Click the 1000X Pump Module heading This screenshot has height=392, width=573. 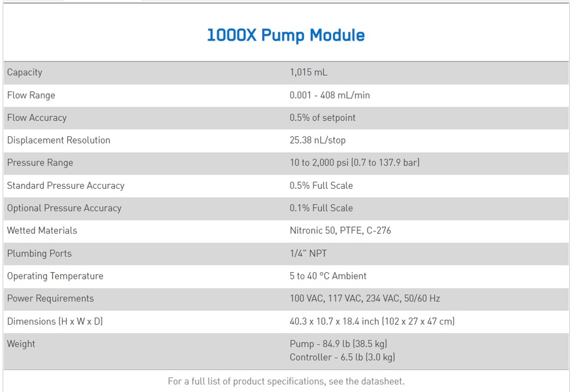(x=286, y=36)
